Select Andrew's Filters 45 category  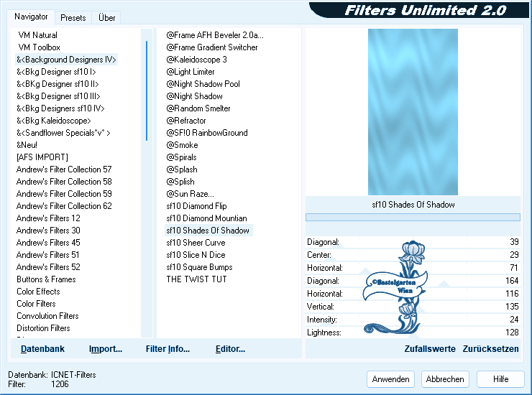click(x=48, y=243)
